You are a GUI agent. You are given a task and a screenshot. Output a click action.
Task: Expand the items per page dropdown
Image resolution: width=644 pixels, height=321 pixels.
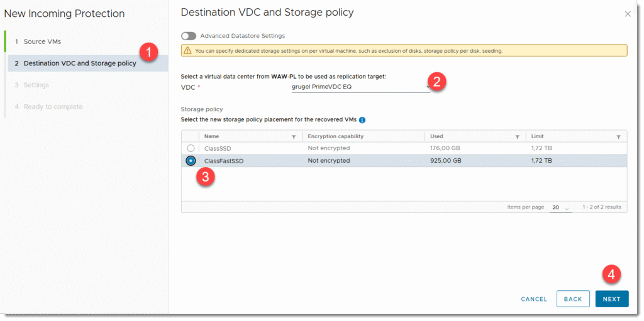[x=560, y=207]
